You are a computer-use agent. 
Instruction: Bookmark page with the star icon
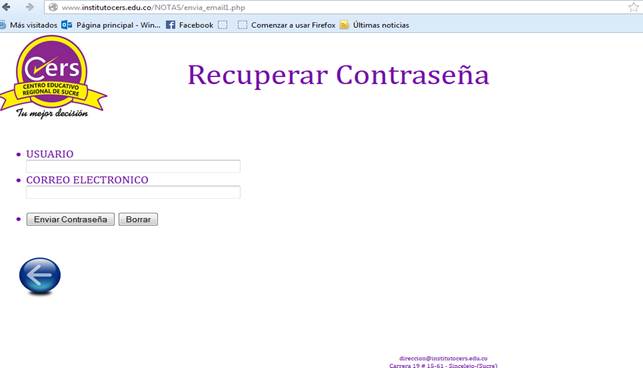point(634,7)
